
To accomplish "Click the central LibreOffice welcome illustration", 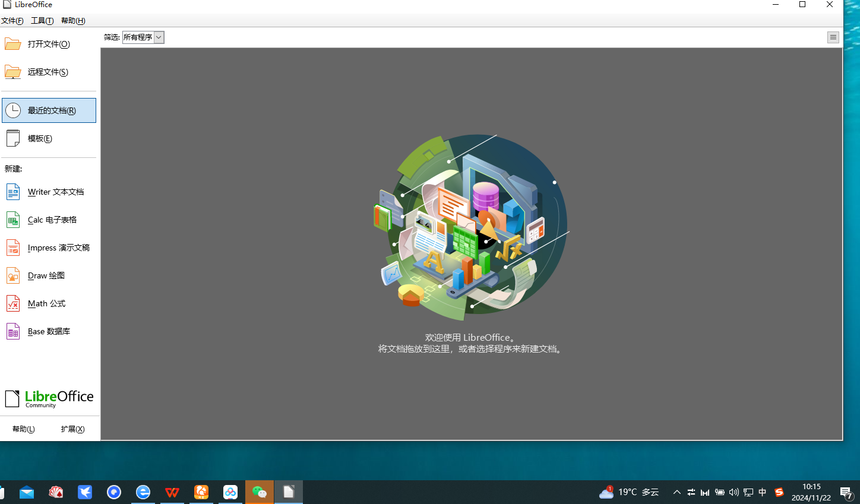I will pyautogui.click(x=471, y=227).
